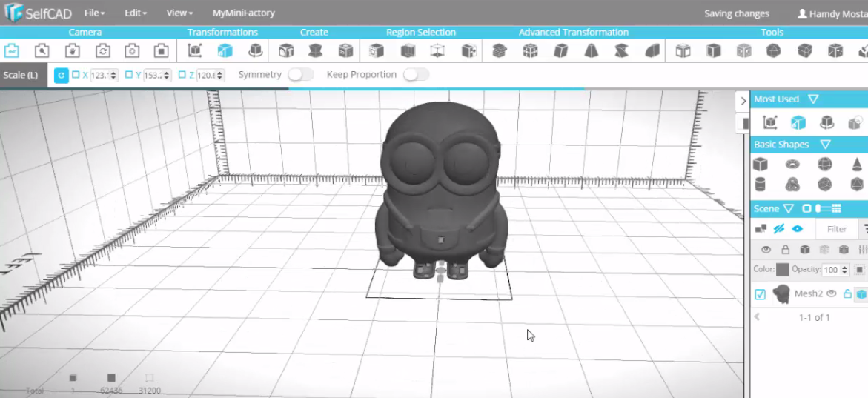The width and height of the screenshot is (868, 398).
Task: Add a cylinder from Basic Shapes
Action: (760, 184)
